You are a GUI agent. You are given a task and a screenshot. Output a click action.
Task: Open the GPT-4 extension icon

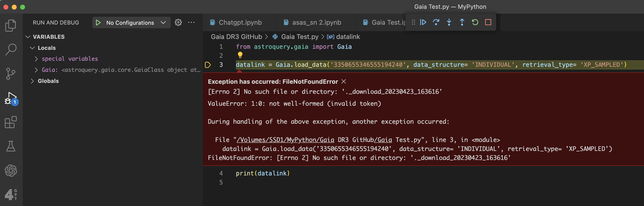pos(11,194)
